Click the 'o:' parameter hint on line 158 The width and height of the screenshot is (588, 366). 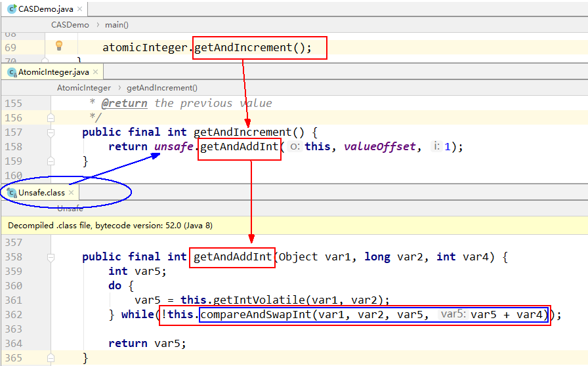[295, 147]
